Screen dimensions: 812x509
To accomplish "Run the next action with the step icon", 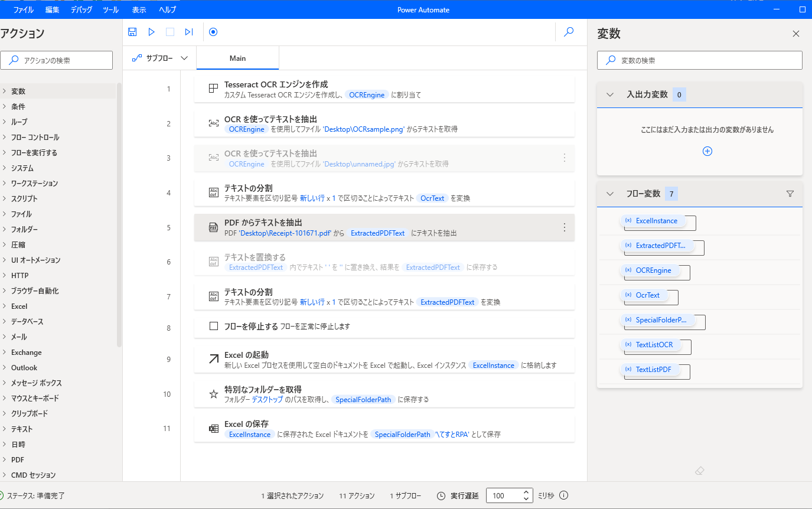I will [x=189, y=32].
